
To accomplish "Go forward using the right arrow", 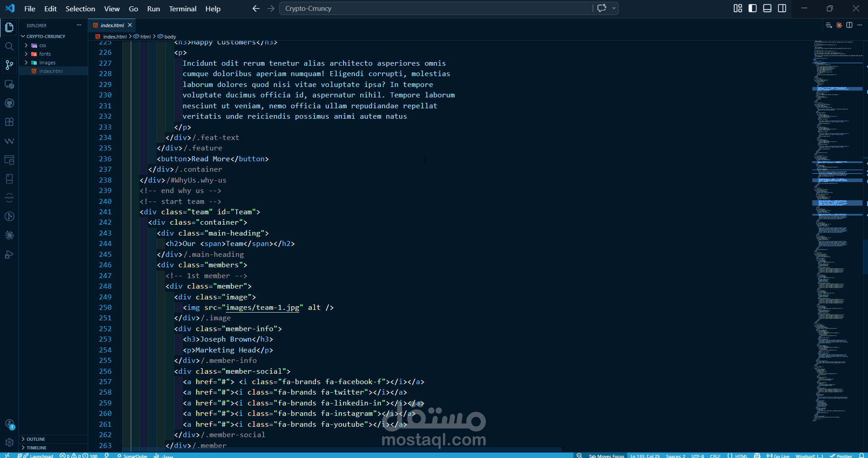I will pos(271,9).
